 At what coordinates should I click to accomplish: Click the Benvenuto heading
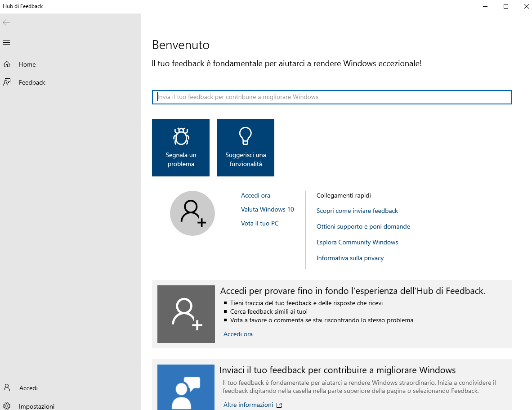pyautogui.click(x=180, y=45)
